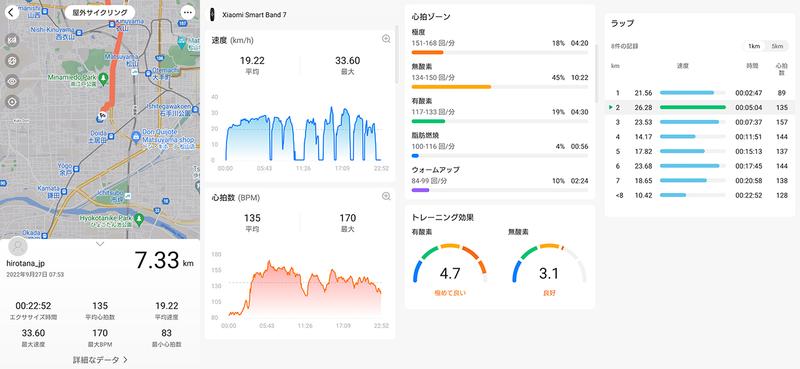Select the 1km lap toggle
The width and height of the screenshot is (800, 369).
[x=754, y=46]
